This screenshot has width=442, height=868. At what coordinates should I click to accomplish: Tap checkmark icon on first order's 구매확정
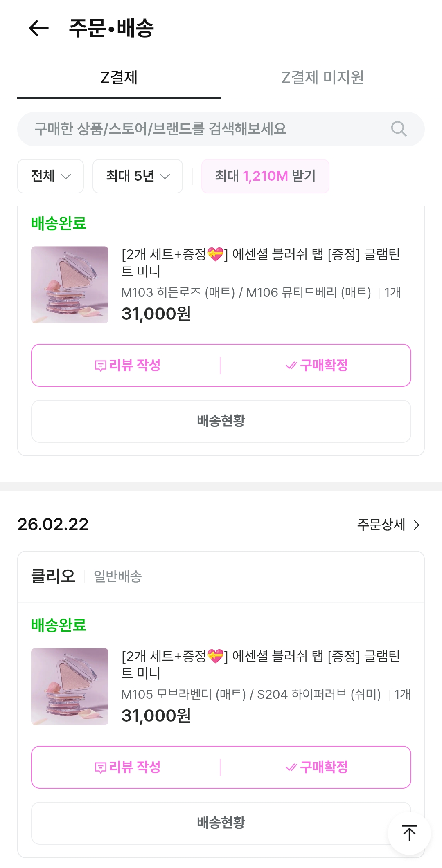pos(291,366)
